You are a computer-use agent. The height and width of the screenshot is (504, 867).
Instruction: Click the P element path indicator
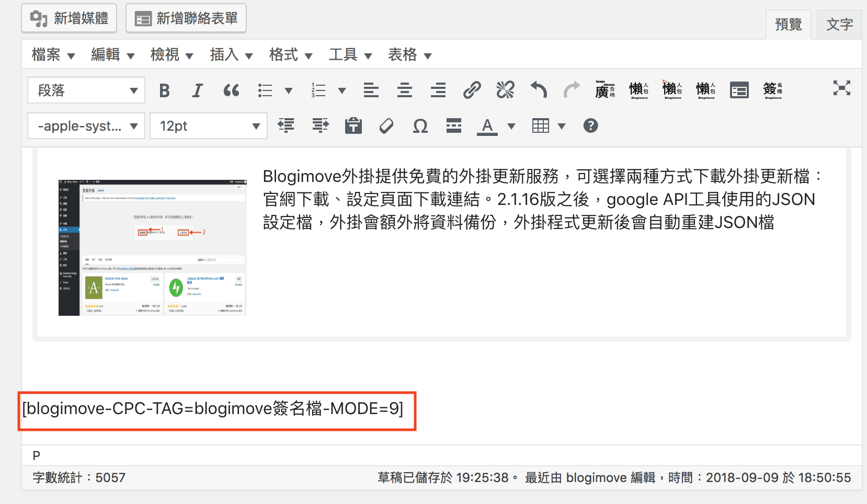coord(37,455)
